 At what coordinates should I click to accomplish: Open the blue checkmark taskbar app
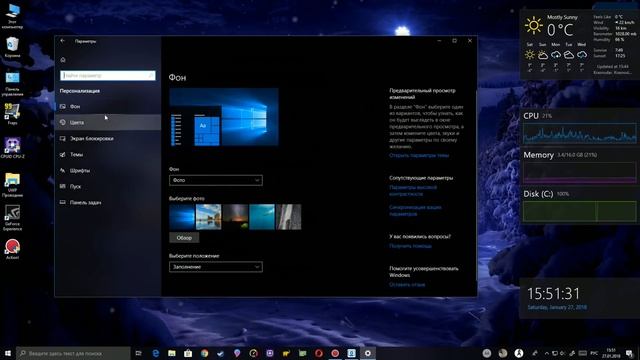point(221,353)
